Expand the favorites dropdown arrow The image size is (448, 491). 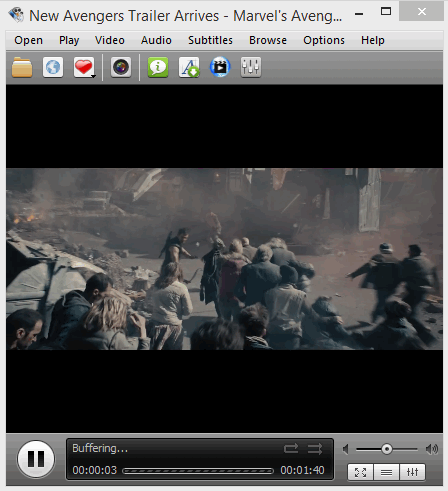pyautogui.click(x=94, y=76)
